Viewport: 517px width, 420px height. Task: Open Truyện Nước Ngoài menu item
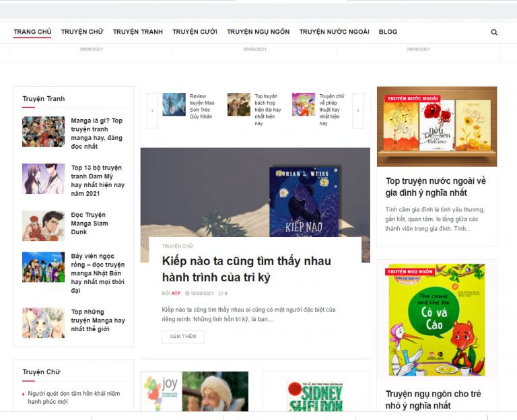[334, 32]
